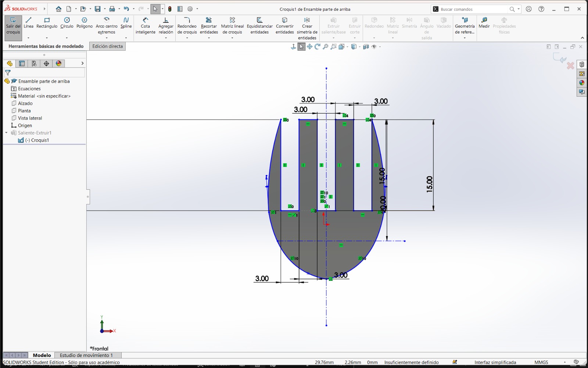Open the Options gear icon

(x=190, y=9)
